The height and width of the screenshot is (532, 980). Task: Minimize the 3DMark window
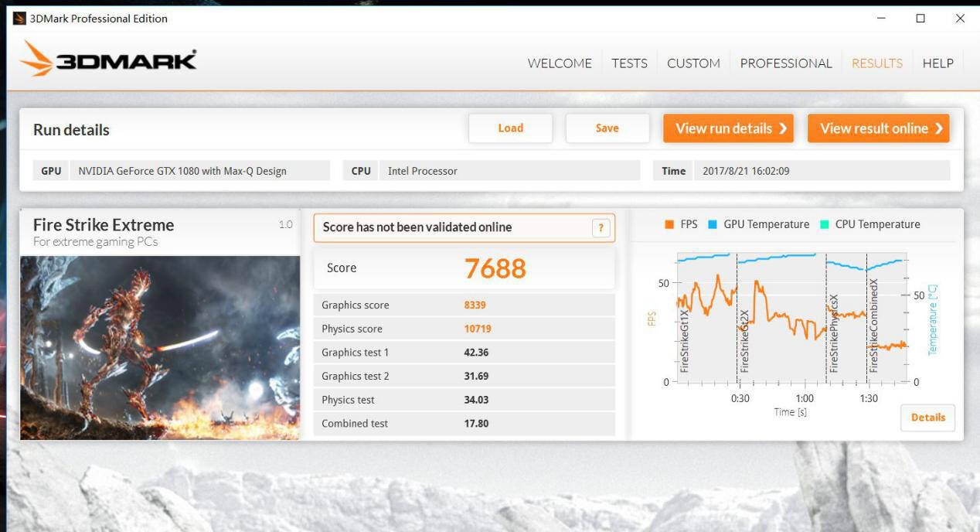pos(881,19)
